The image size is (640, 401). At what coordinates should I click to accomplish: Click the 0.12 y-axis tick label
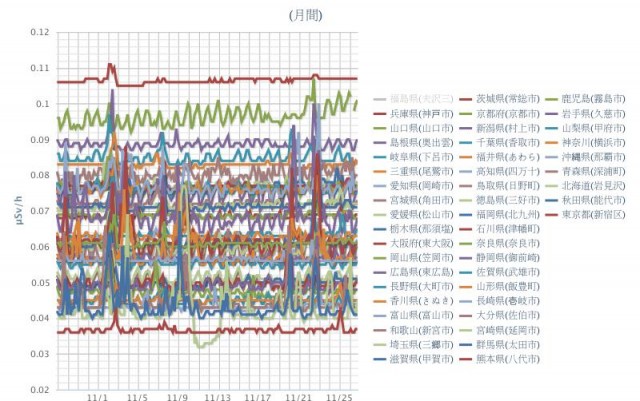40,32
